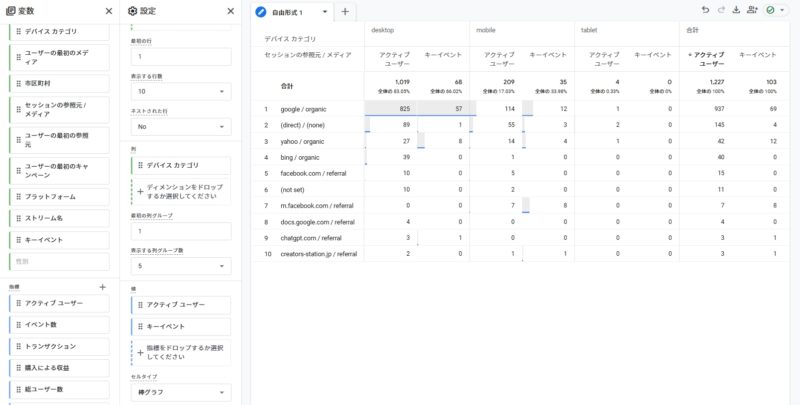The width and height of the screenshot is (800, 405).
Task: Open the 自由形式 1 tab menu arrow
Action: [x=324, y=12]
